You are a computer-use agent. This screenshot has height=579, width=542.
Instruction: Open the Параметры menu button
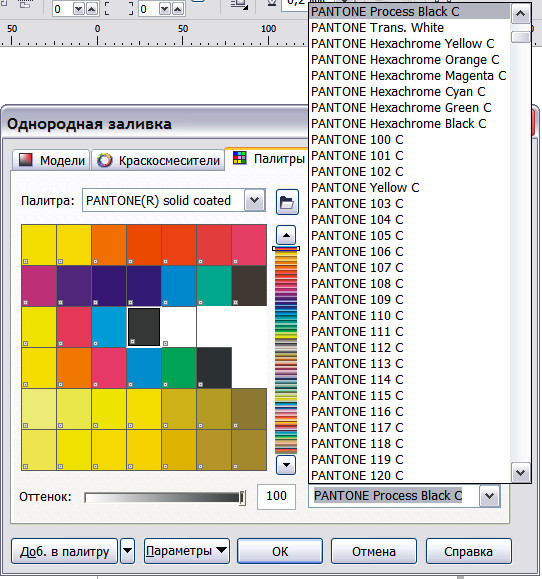point(186,551)
